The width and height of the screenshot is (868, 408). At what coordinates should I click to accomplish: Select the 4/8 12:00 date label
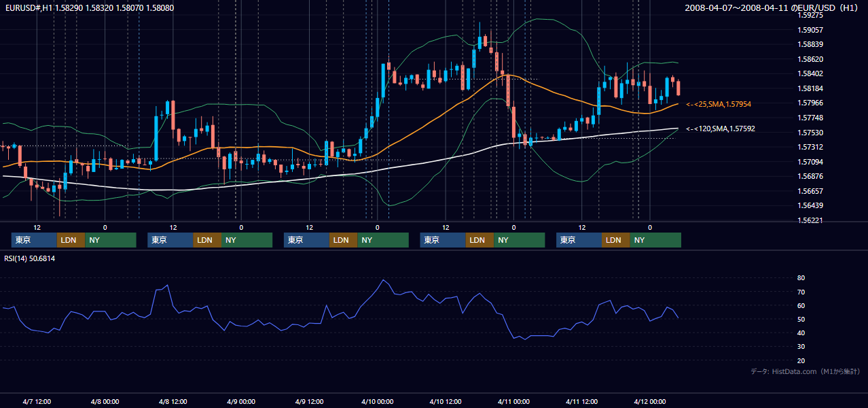173,401
